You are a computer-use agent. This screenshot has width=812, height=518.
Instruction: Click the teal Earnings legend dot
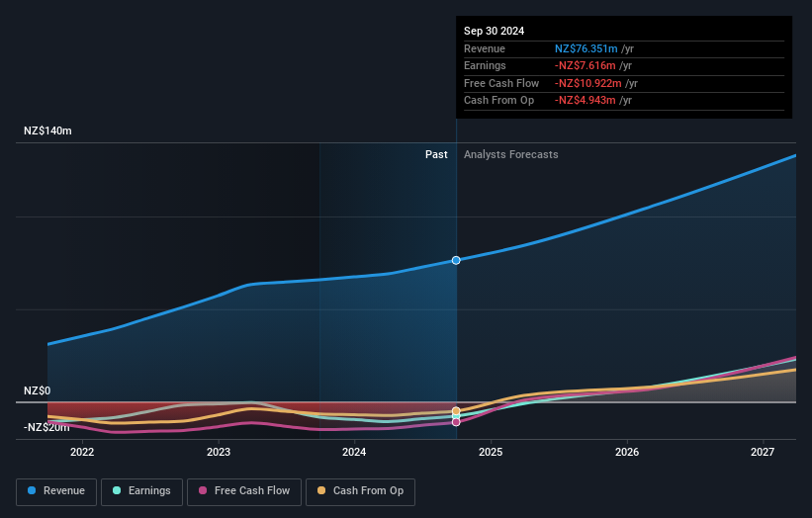coord(117,490)
